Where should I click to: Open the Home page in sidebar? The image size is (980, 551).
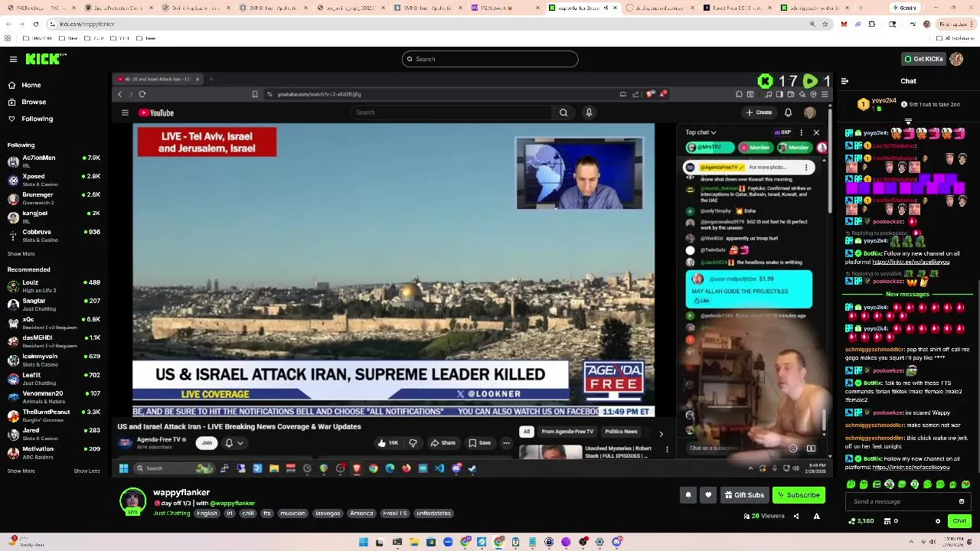point(31,85)
